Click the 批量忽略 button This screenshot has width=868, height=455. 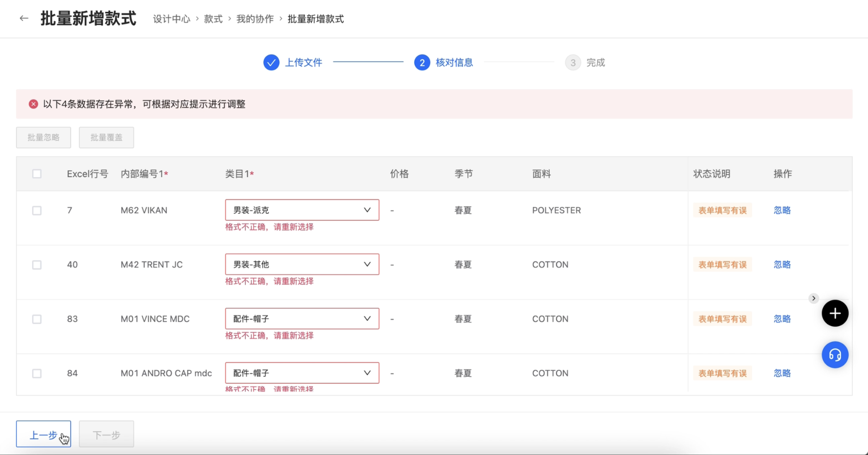[43, 137]
